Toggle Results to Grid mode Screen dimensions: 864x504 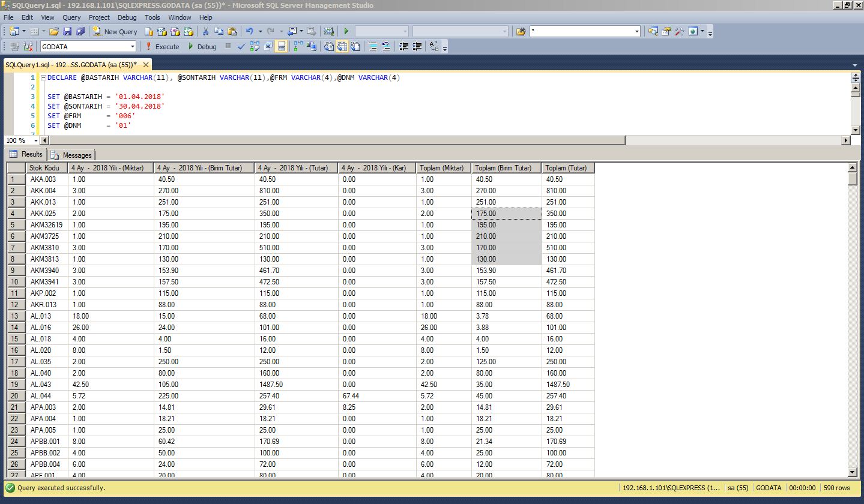[342, 46]
